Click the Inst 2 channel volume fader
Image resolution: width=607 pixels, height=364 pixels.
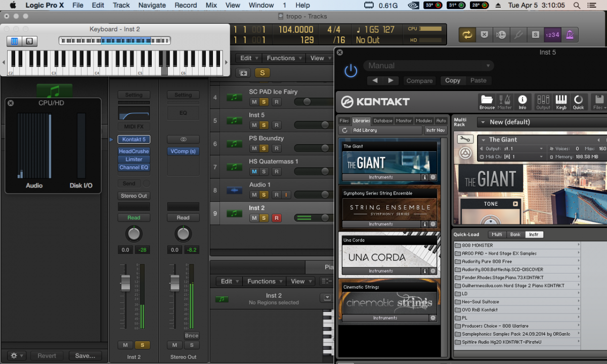click(x=125, y=283)
